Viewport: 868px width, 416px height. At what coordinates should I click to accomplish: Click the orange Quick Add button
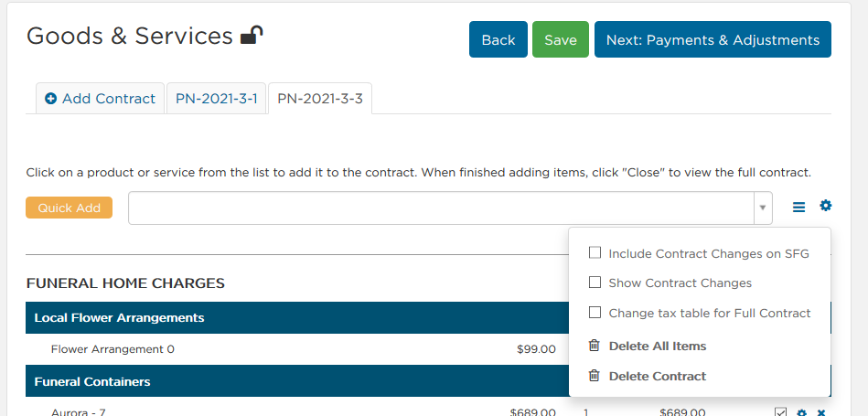tap(70, 208)
